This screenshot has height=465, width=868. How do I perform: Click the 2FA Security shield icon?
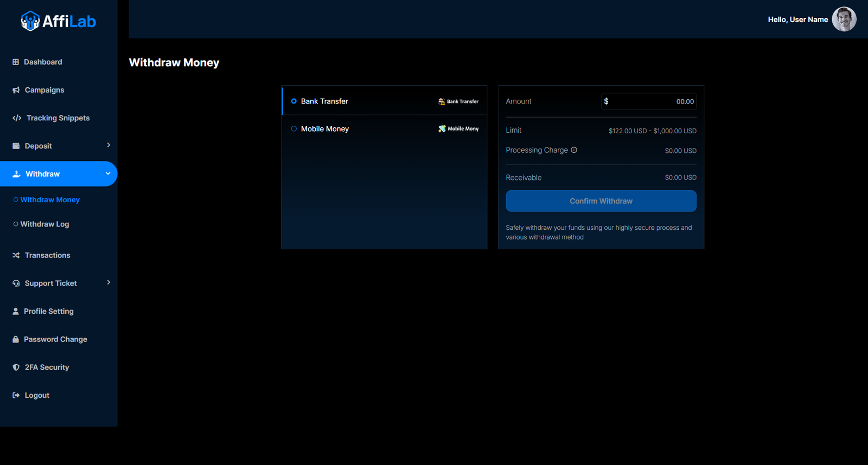pos(16,367)
